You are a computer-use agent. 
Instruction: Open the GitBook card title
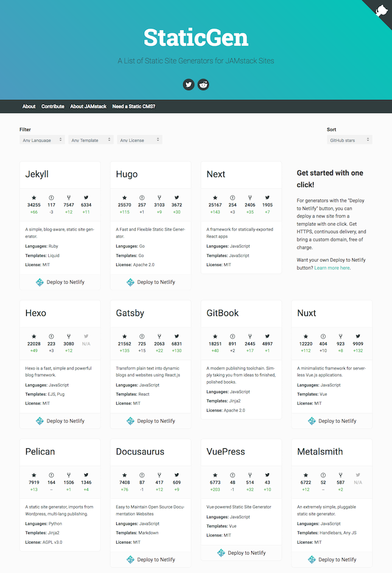[223, 313]
